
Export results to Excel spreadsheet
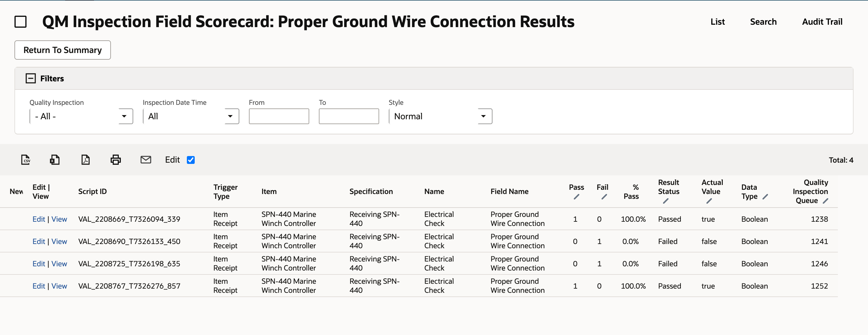[55, 160]
